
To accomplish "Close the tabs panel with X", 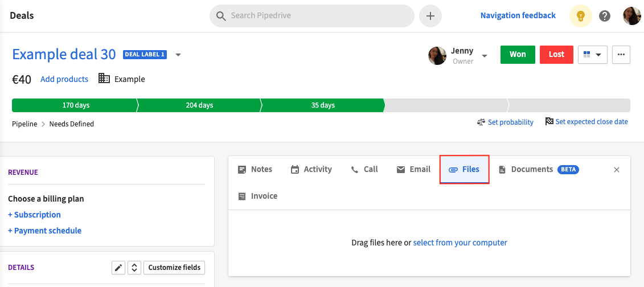I will coord(617,170).
